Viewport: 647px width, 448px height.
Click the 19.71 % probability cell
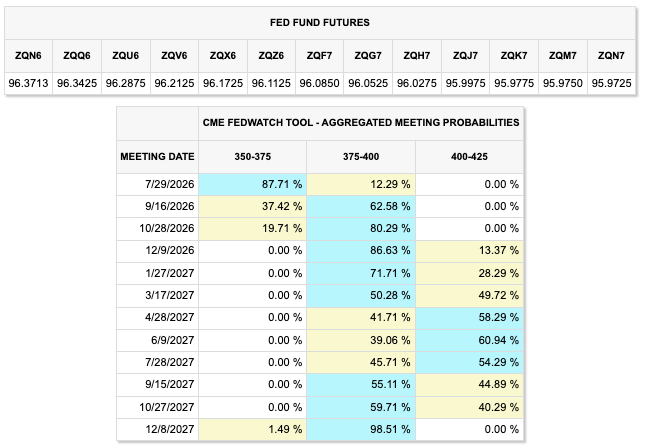[x=253, y=229]
